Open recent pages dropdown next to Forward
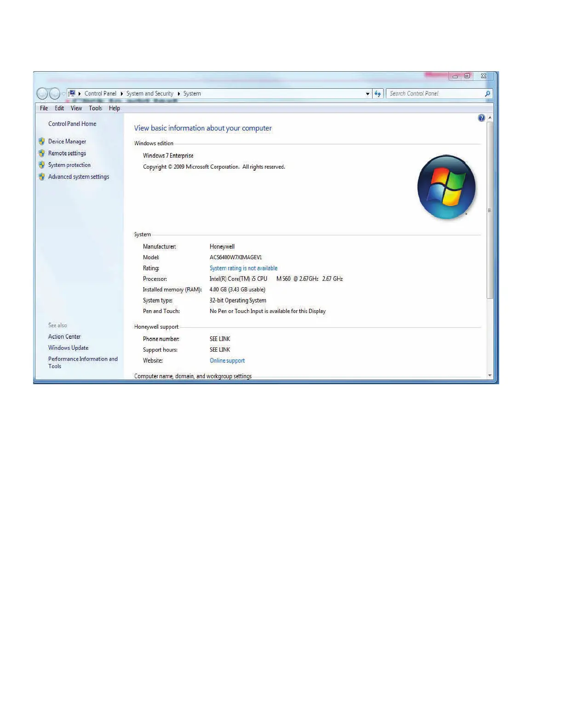The width and height of the screenshot is (563, 728). point(63,94)
